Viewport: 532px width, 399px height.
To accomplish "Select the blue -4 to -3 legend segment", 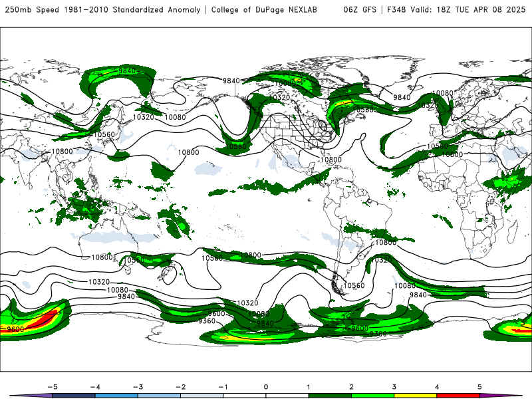I will (116, 396).
